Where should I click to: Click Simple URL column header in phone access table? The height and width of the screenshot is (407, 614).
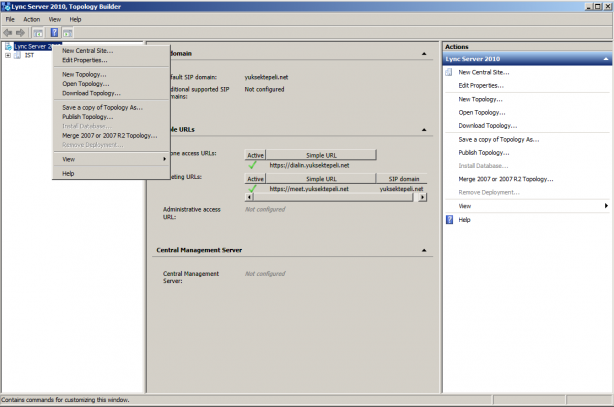point(321,155)
